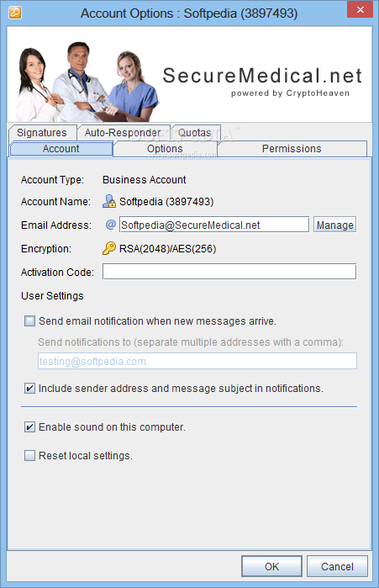
Task: Click the Cancel button
Action: 337,566
